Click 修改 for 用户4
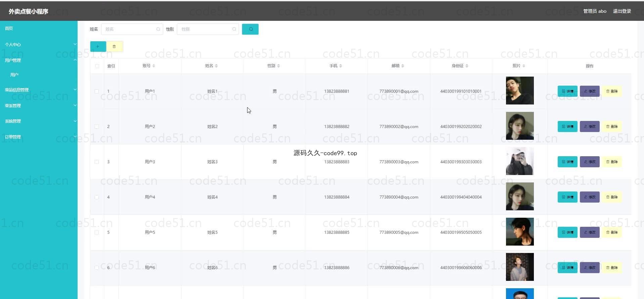644x299 pixels. pyautogui.click(x=590, y=197)
